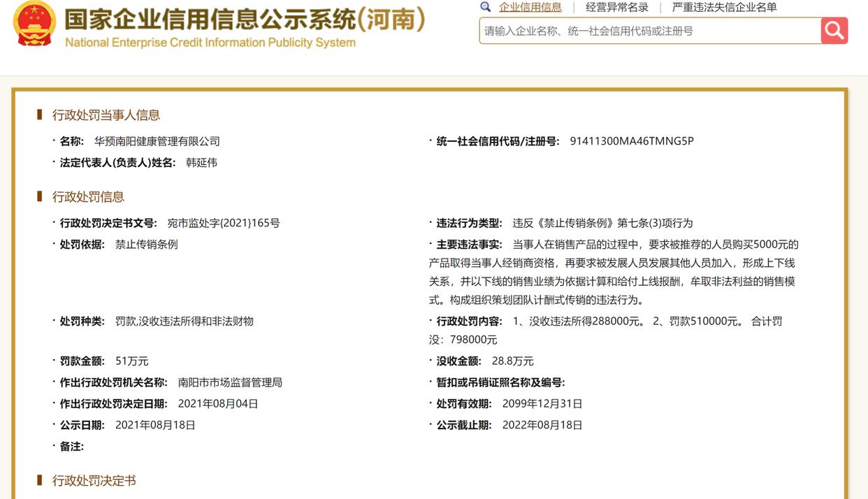Click the 处罚有效期 label
The image size is (868, 499).
point(464,404)
